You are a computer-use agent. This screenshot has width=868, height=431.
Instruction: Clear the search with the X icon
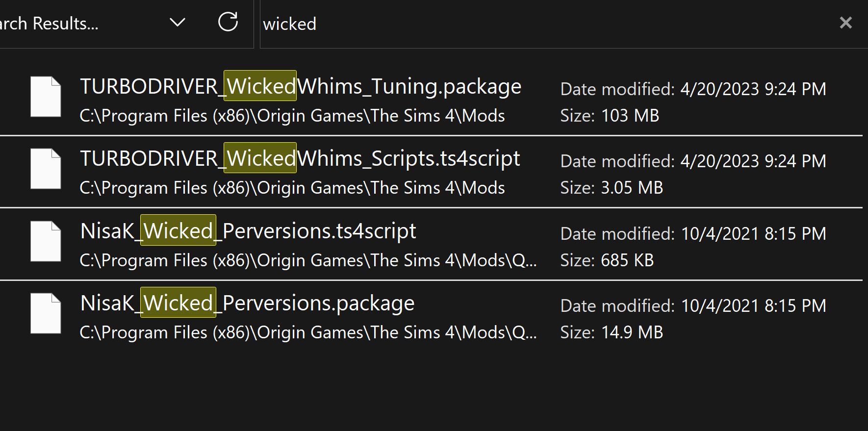click(x=845, y=23)
